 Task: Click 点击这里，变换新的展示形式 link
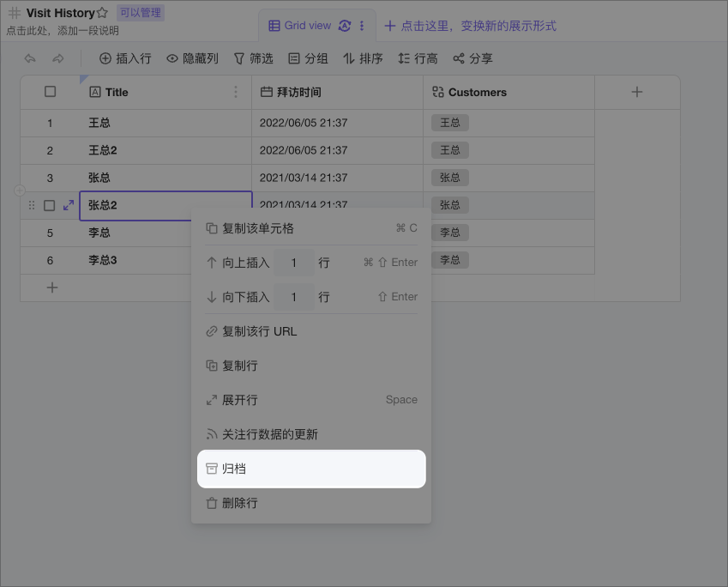click(470, 26)
